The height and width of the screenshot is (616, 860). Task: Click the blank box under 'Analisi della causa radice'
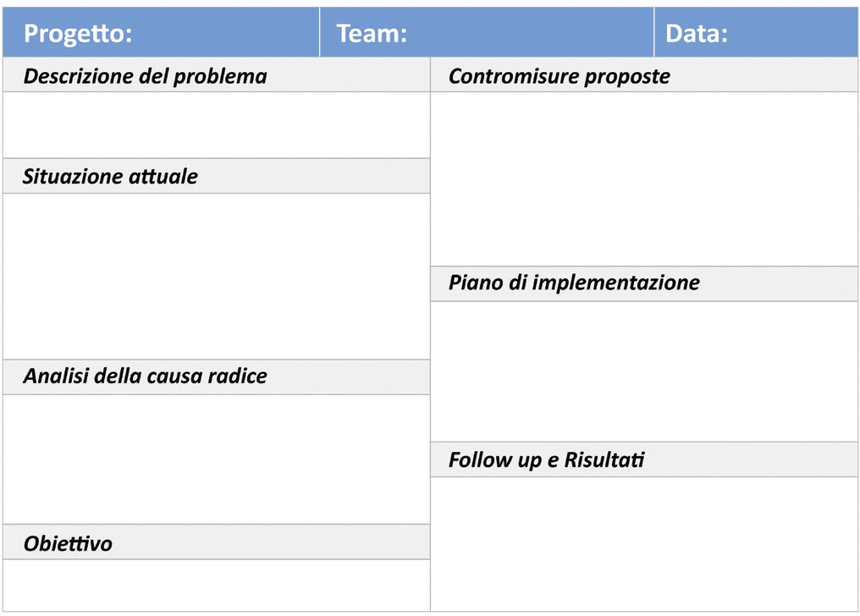(x=216, y=459)
